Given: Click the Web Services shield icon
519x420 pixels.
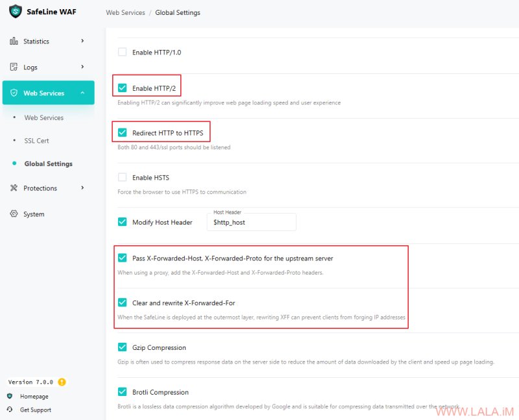Looking at the screenshot, I should 14,93.
